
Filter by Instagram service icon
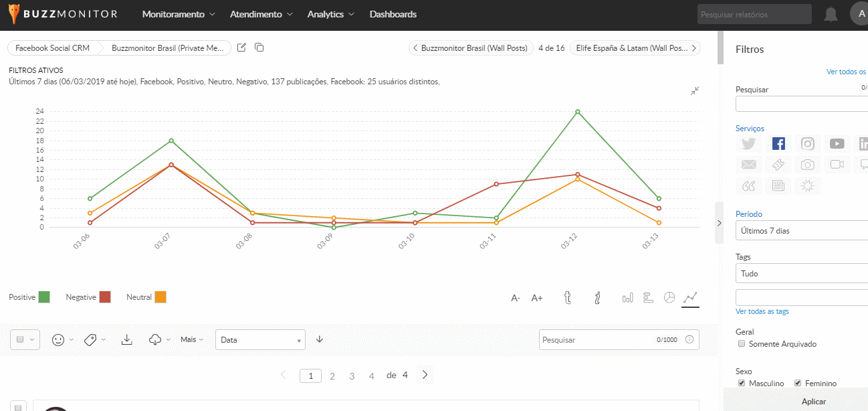point(808,144)
